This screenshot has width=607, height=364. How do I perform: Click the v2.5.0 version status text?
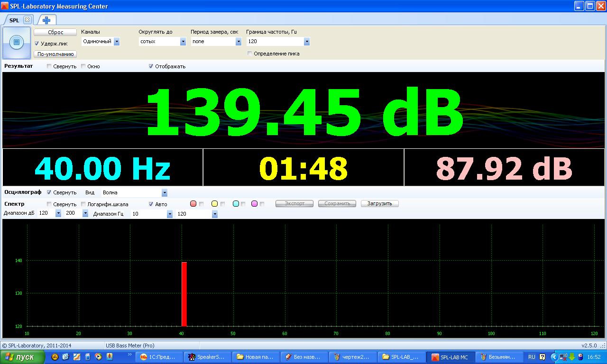click(589, 346)
